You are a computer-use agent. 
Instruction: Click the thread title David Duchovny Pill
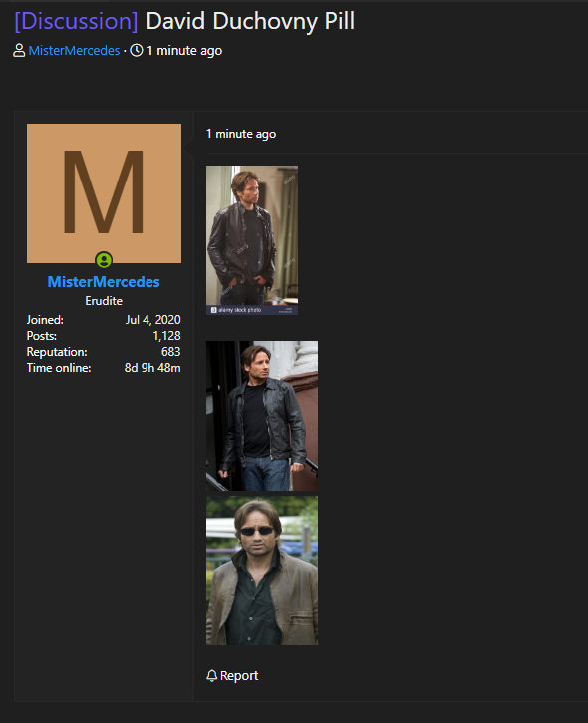tap(250, 22)
